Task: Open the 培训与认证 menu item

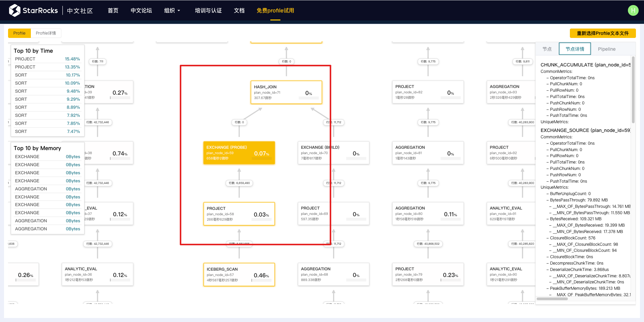Action: point(208,10)
